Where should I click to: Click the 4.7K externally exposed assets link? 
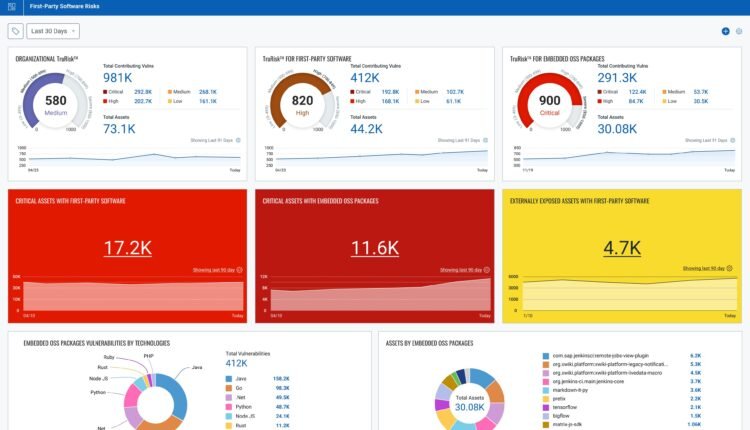[622, 245]
